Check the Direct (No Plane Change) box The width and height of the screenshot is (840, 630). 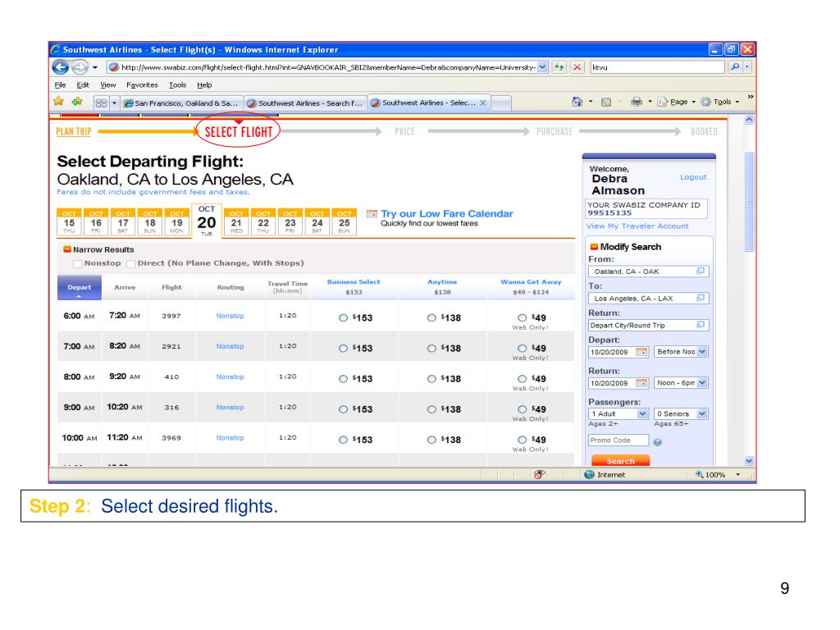point(130,263)
